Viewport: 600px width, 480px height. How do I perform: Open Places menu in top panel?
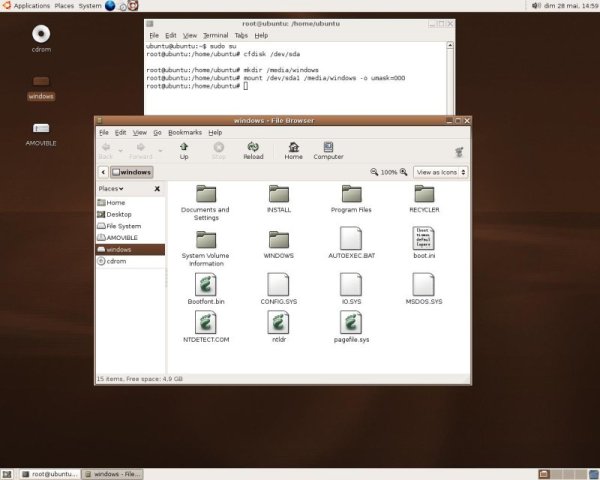64,6
